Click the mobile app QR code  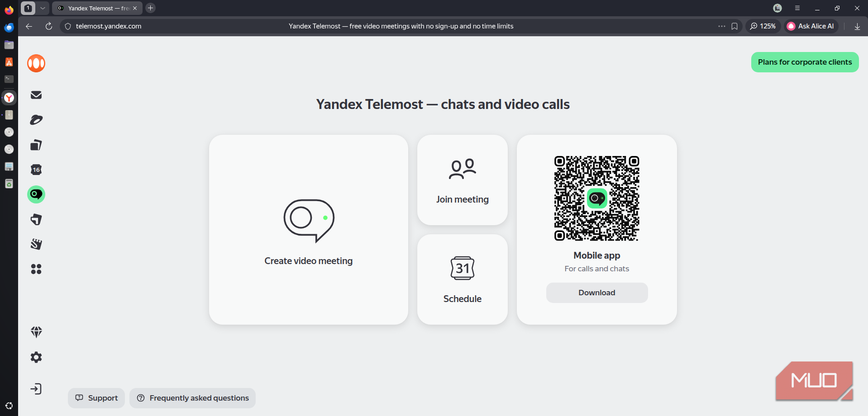pyautogui.click(x=597, y=199)
